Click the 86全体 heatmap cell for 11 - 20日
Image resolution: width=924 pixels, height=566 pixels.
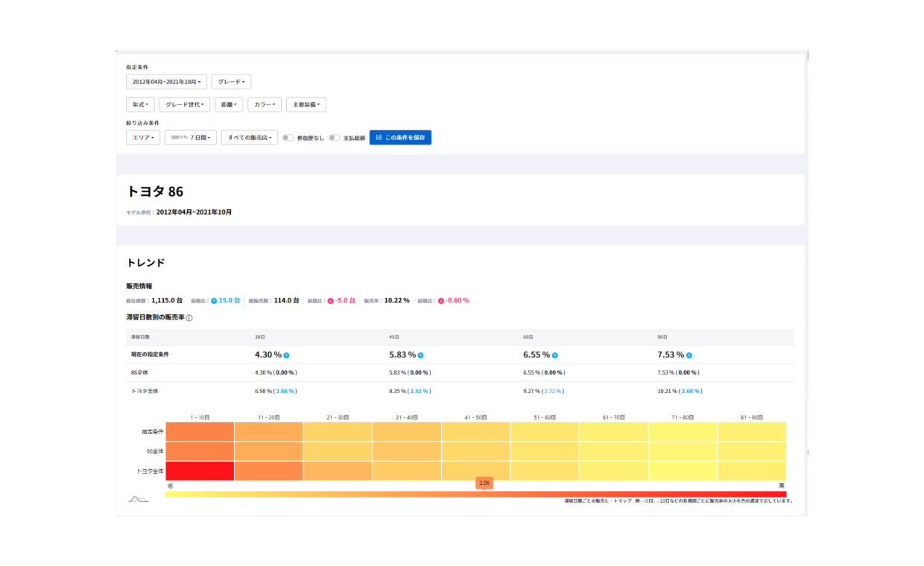[x=269, y=451]
